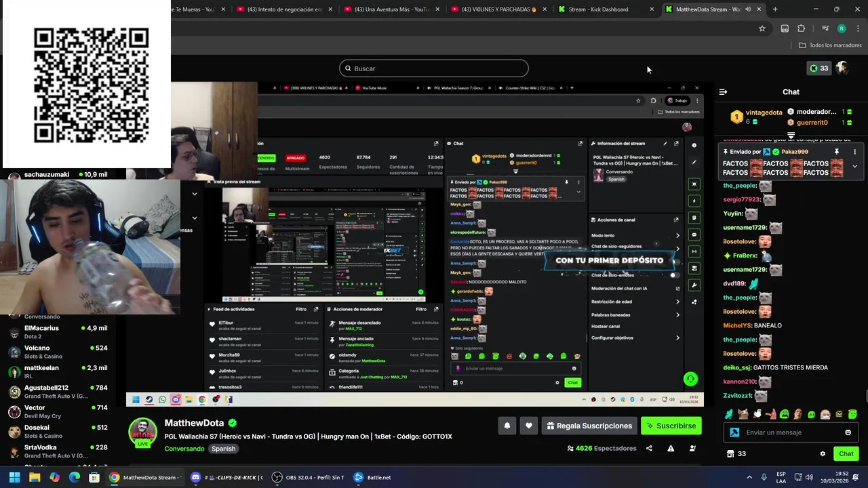Unpin the pinned message by Pakaz999
Screen dimensions: 868x488
(x=837, y=152)
